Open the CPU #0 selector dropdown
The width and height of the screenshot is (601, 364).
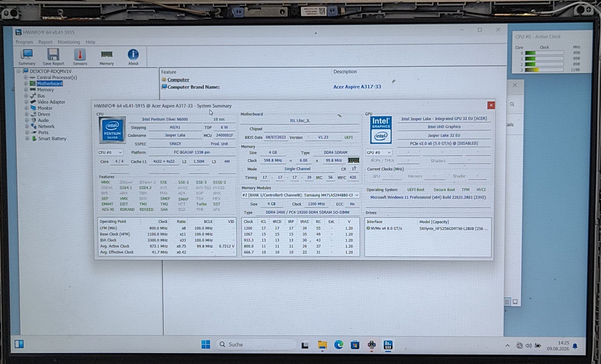(x=110, y=152)
